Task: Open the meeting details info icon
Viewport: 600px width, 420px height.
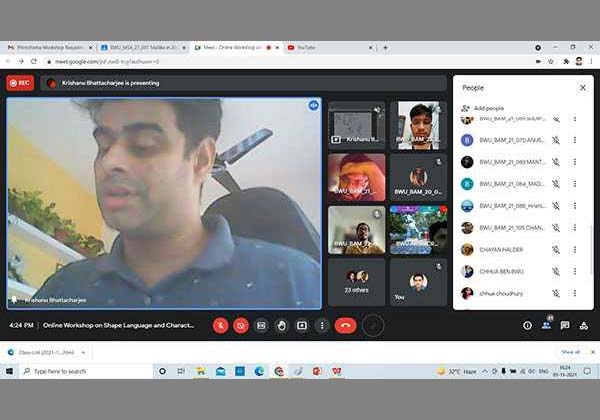Action: point(527,325)
